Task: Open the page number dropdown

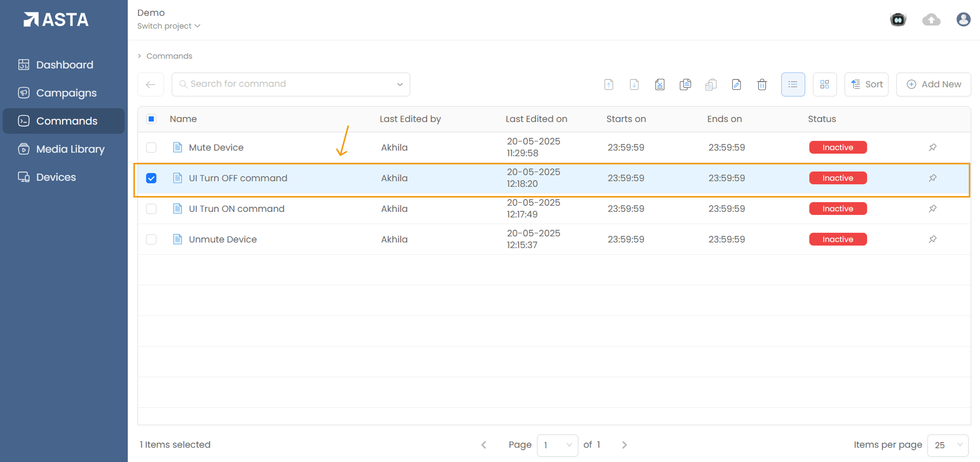Action: [x=557, y=445]
